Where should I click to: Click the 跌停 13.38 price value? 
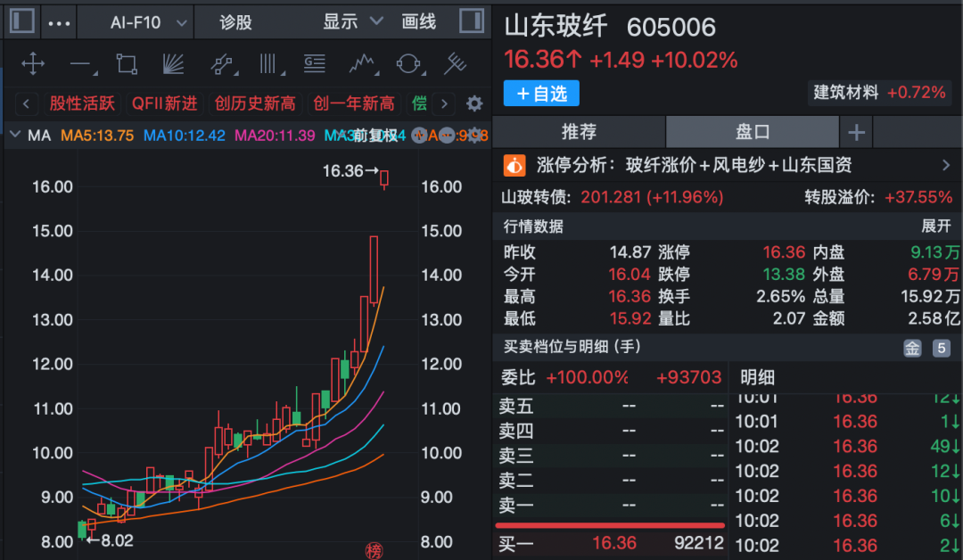tap(784, 274)
